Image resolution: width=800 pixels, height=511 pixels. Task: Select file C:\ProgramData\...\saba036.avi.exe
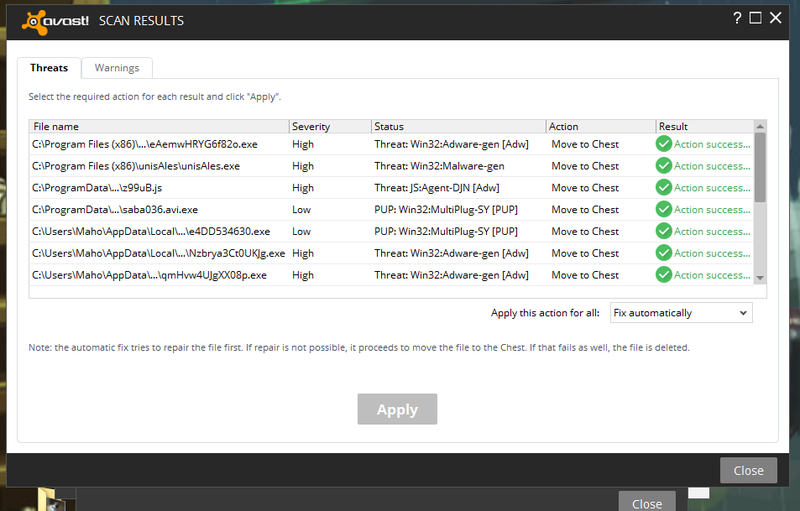point(115,210)
